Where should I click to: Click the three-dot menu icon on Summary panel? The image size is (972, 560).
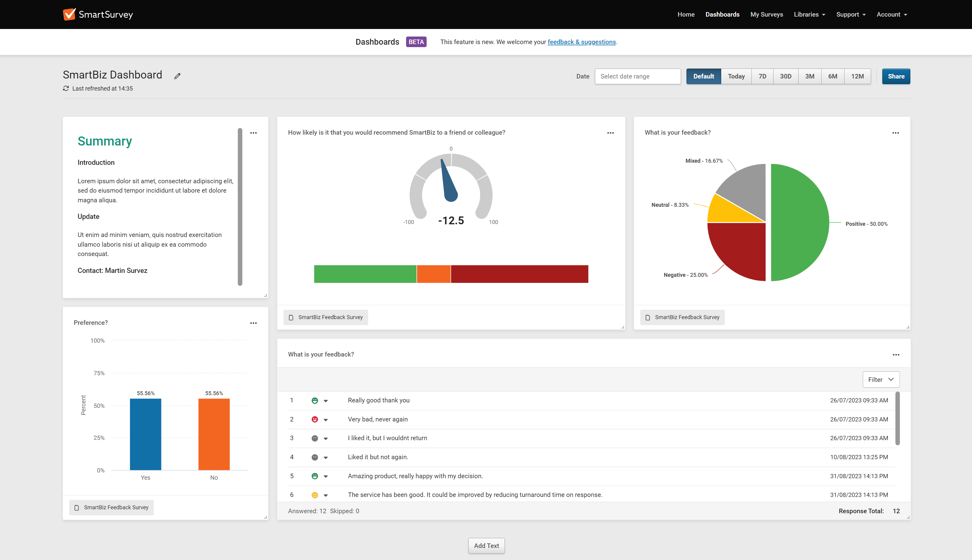coord(254,133)
